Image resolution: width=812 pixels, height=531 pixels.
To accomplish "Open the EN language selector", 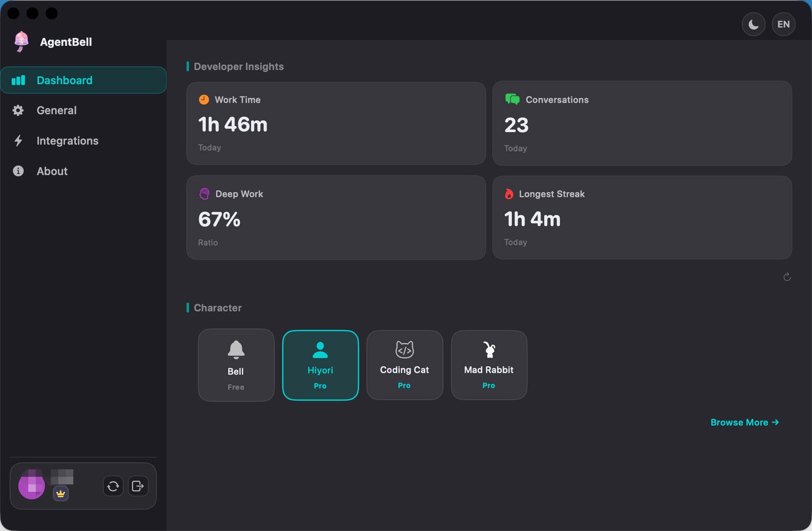I will (783, 24).
